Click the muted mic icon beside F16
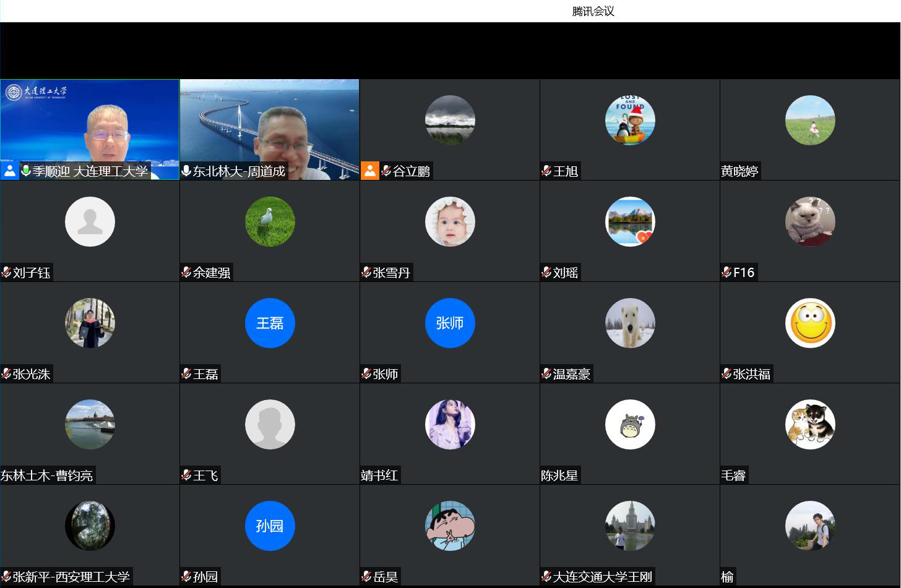 click(726, 272)
